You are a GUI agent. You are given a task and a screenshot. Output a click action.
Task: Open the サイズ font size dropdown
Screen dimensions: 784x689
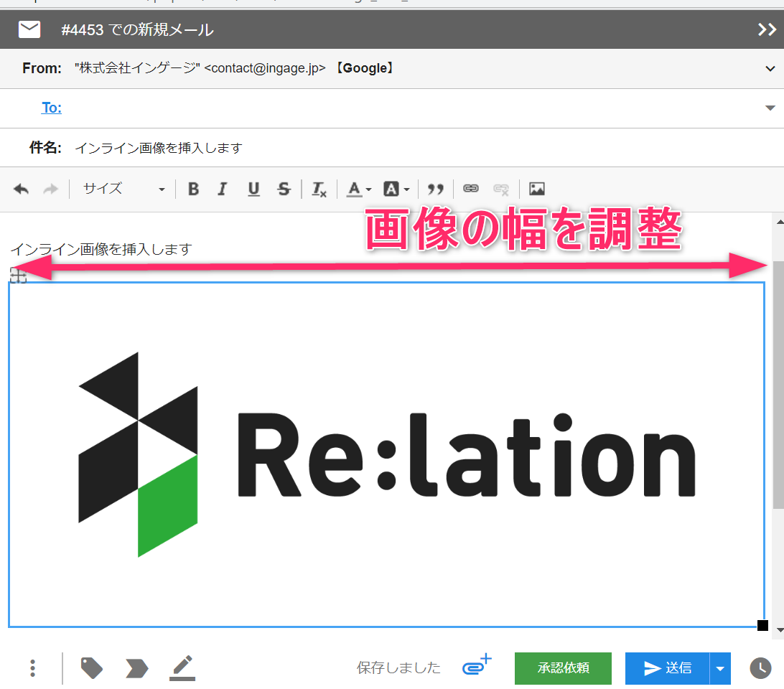click(x=123, y=189)
